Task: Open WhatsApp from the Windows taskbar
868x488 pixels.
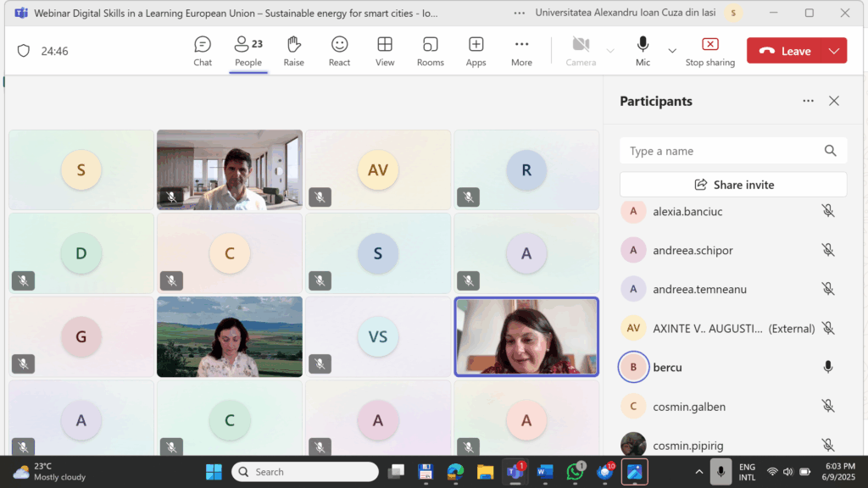Action: pyautogui.click(x=576, y=472)
